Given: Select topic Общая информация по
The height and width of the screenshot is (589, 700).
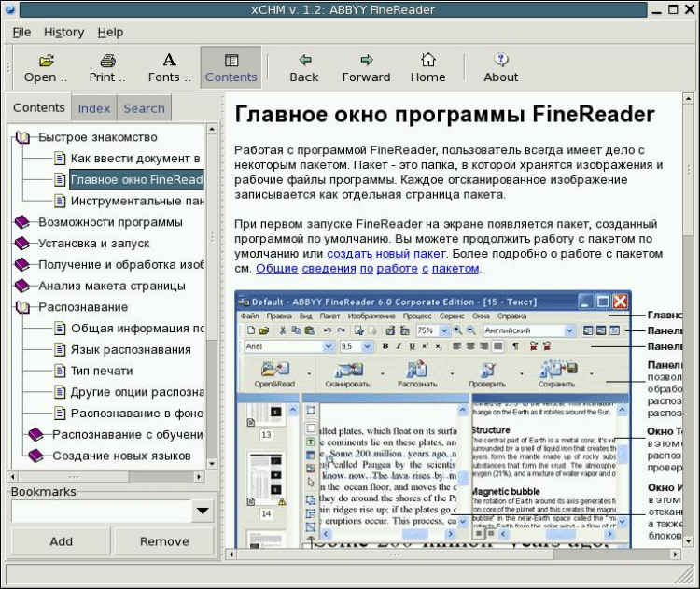Looking at the screenshot, I should (137, 329).
